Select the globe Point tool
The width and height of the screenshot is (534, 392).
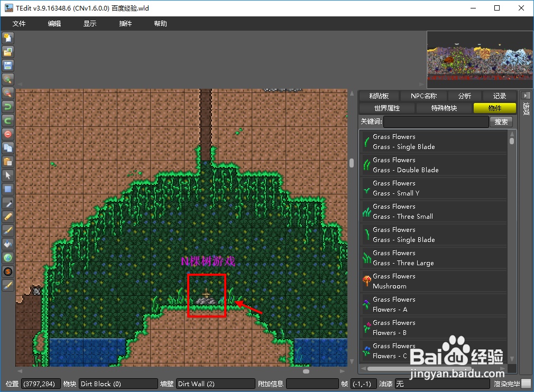[8, 258]
